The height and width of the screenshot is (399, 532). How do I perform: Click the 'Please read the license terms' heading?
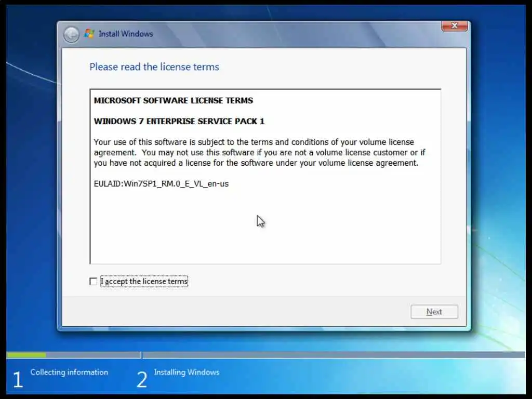coord(154,67)
